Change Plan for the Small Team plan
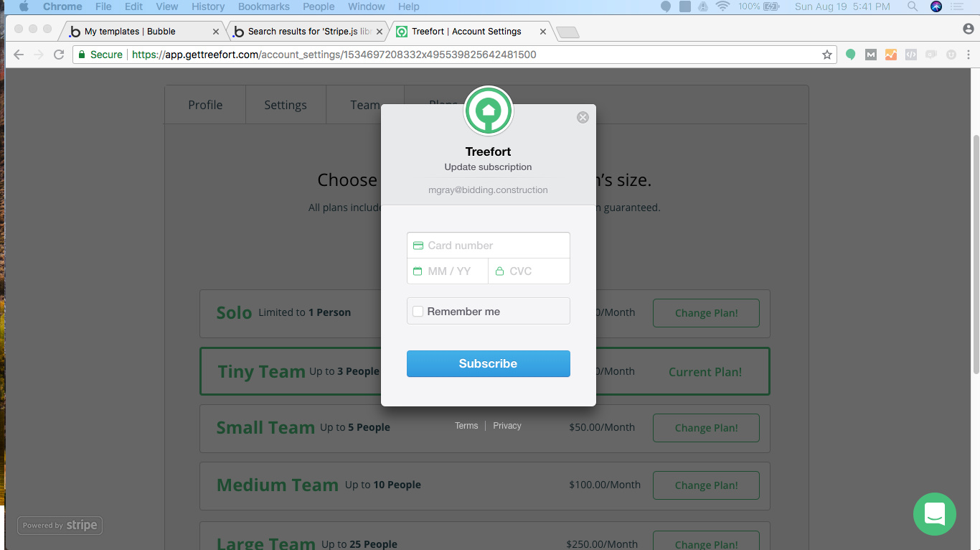This screenshot has width=980, height=550. point(706,428)
